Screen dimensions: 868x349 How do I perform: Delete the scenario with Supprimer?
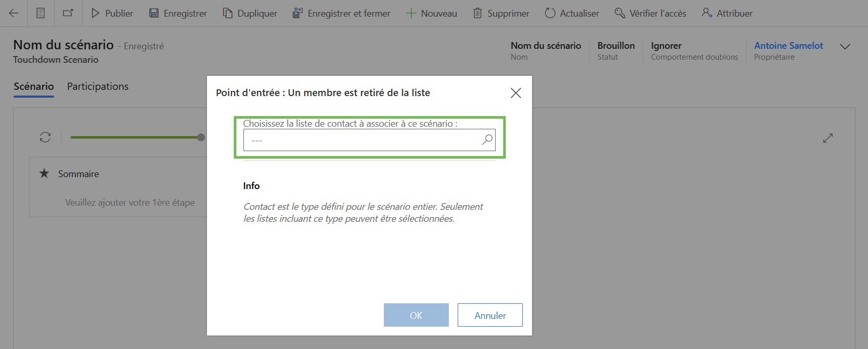click(501, 14)
